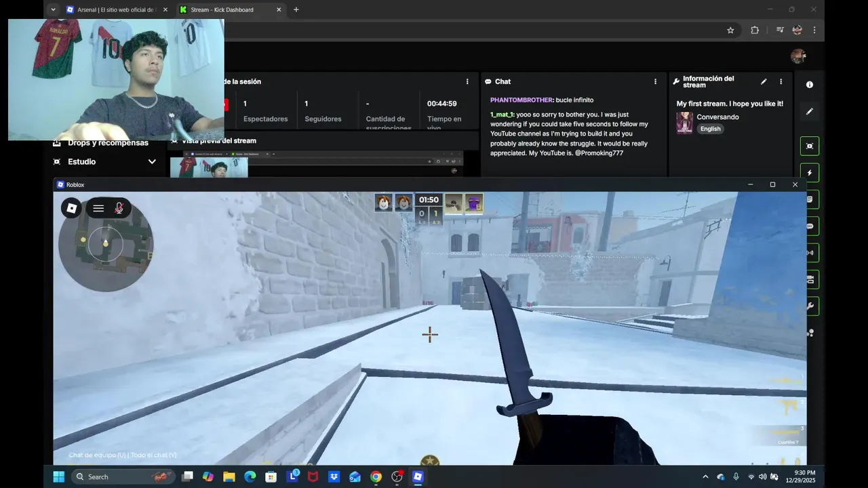Screen dimensions: 868x488
Task: Open Drops y recompensas menu item
Action: point(101,143)
